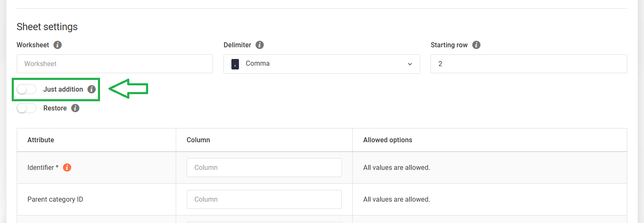The width and height of the screenshot is (644, 223).
Task: Click the comma symbol icon in Delimiter field
Action: pos(235,64)
